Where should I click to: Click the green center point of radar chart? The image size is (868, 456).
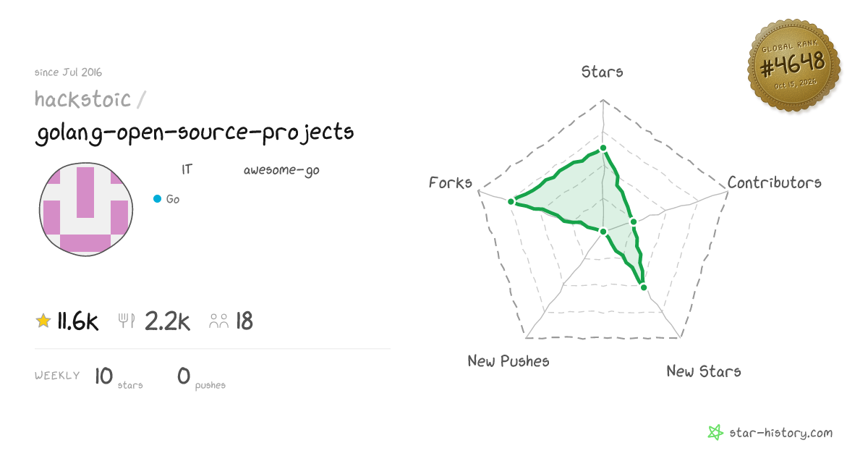pos(603,232)
